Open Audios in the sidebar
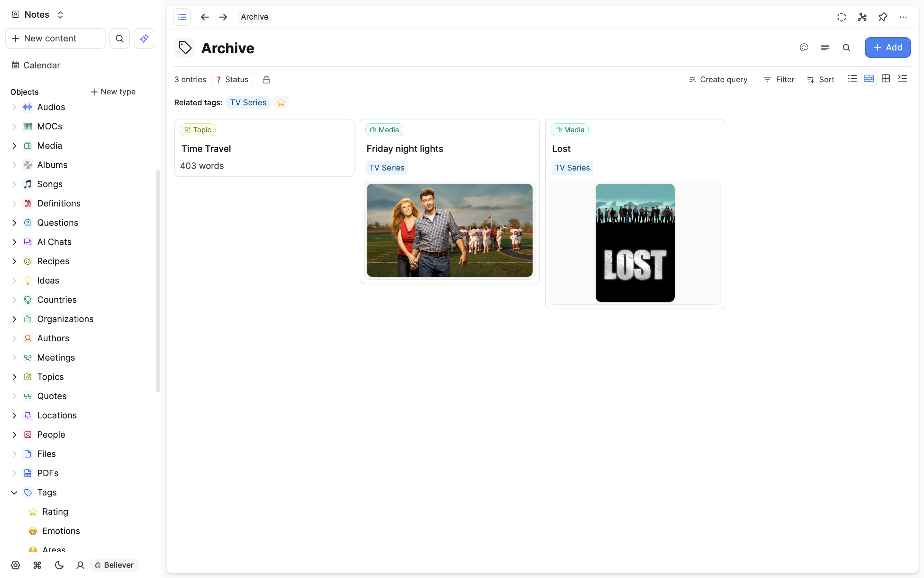The width and height of the screenshot is (924, 578). click(51, 107)
